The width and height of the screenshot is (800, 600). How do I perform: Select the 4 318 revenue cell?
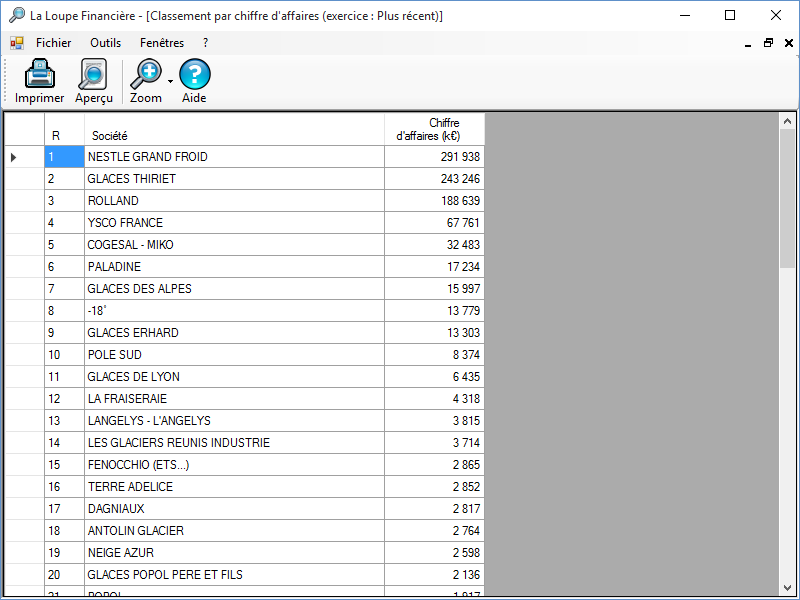click(434, 398)
